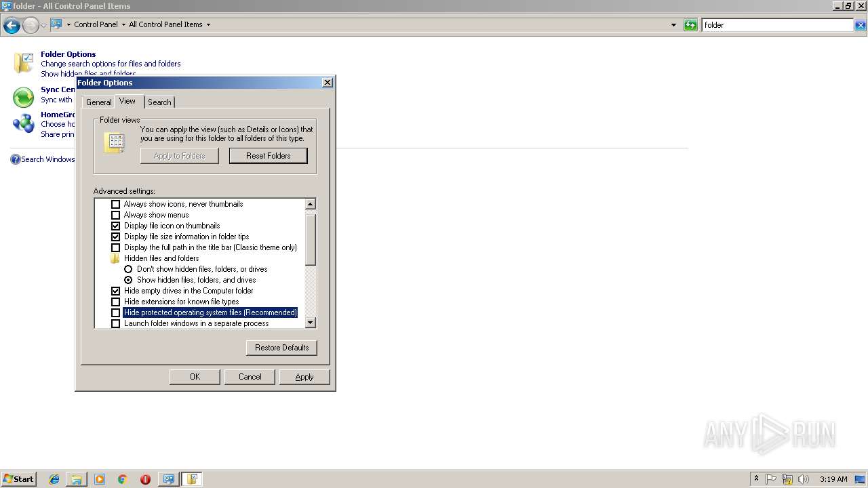The width and height of the screenshot is (868, 488).
Task: Open Action Center flag in system tray
Action: pyautogui.click(x=771, y=479)
